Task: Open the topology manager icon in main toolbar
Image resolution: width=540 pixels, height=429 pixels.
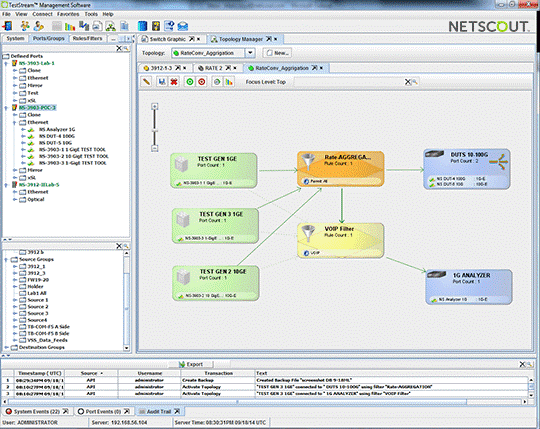Action: click(x=110, y=26)
